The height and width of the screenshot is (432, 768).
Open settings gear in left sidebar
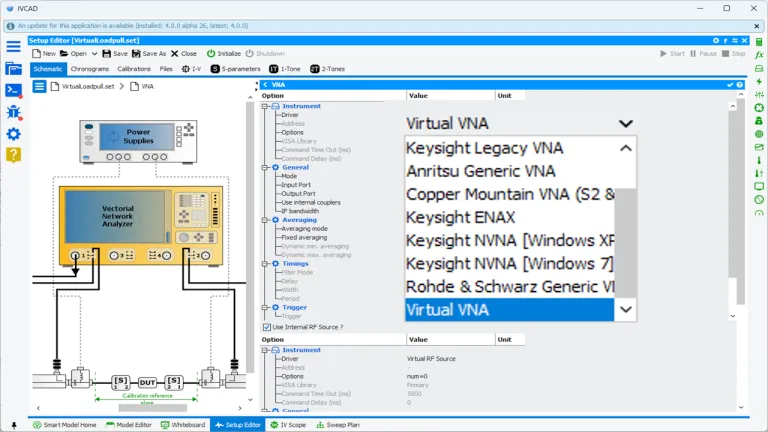point(13,134)
